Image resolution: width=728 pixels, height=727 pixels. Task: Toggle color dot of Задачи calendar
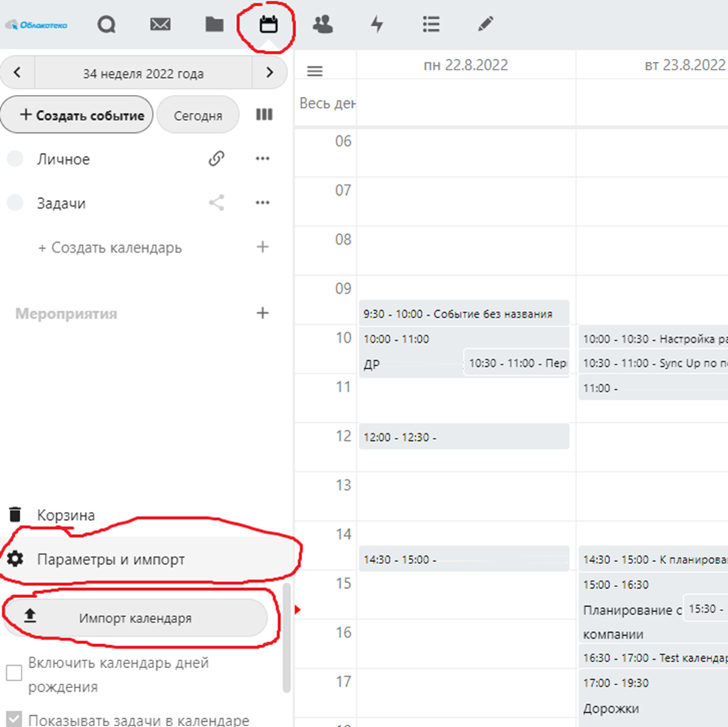click(x=15, y=202)
